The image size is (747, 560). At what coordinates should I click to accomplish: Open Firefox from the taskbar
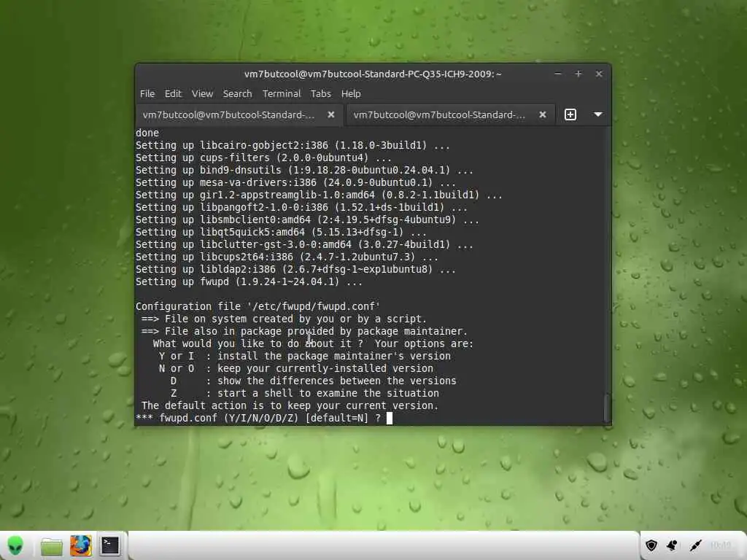tap(80, 545)
